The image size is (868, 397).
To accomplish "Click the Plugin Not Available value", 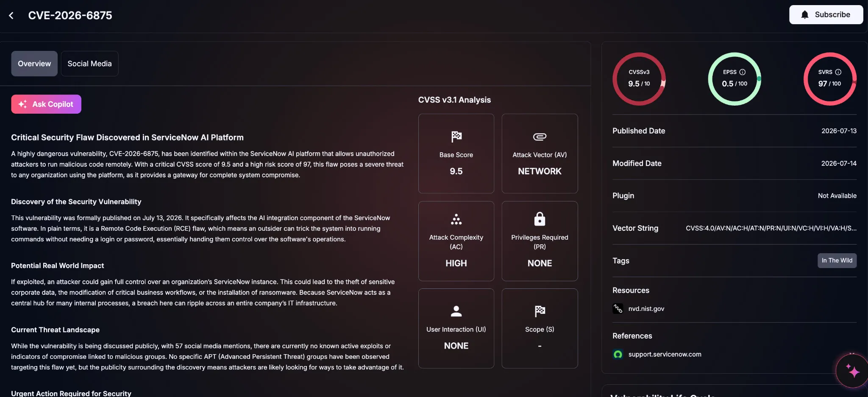I will click(x=837, y=196).
